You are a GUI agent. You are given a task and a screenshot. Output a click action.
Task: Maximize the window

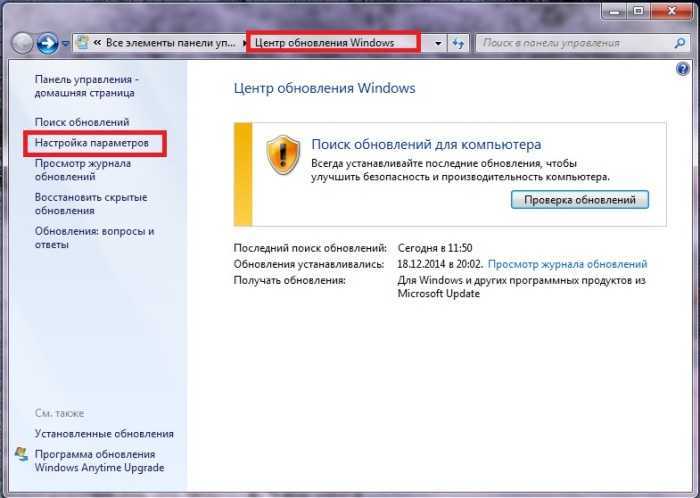pos(639,12)
